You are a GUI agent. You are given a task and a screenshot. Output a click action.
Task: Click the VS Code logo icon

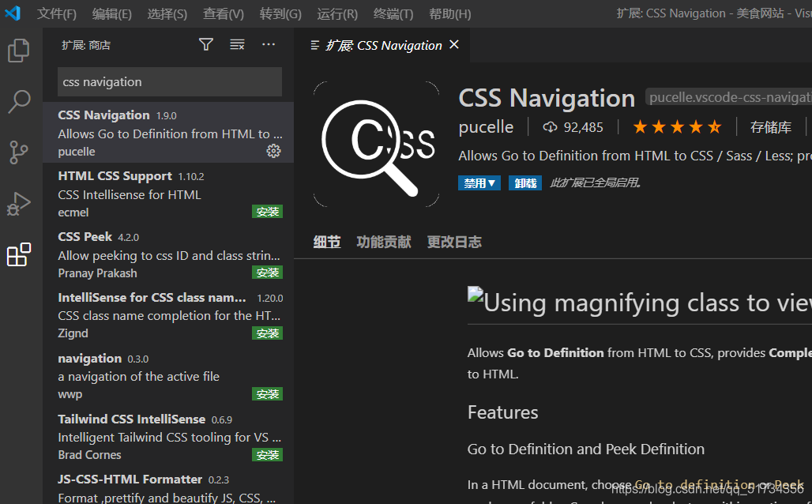click(13, 13)
